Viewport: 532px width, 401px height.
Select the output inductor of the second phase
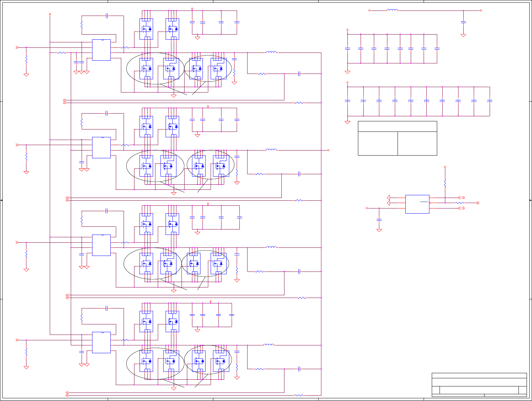coord(271,149)
